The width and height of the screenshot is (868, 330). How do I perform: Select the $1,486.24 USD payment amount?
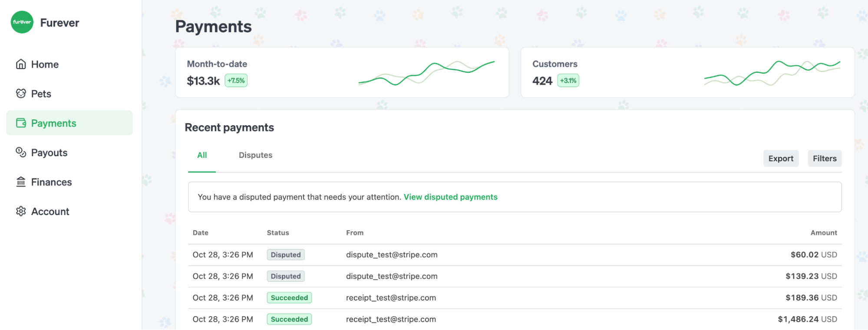[807, 319]
